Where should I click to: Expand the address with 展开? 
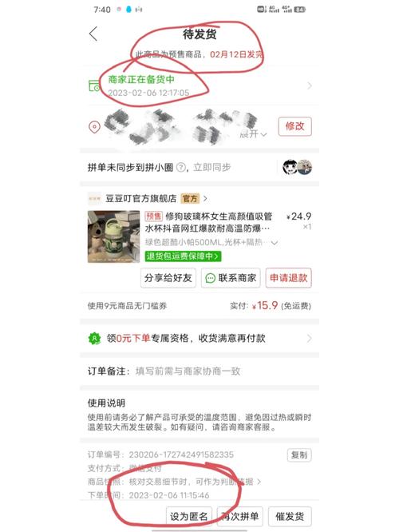tap(253, 133)
